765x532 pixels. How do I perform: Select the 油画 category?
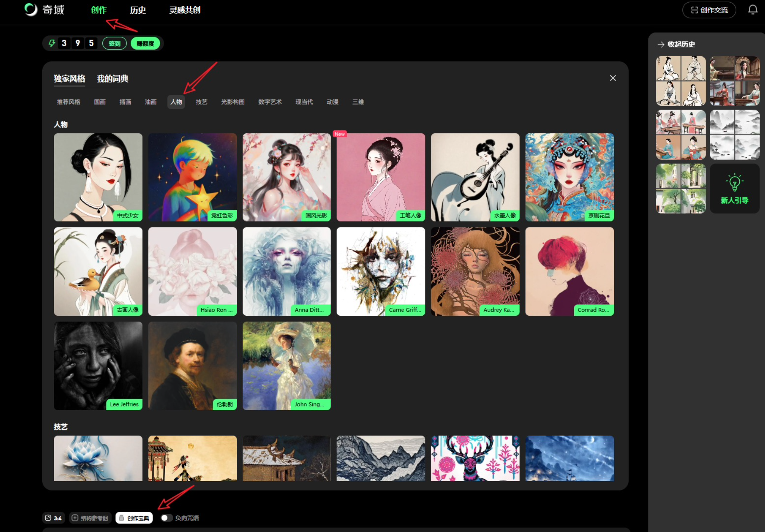[x=151, y=102]
